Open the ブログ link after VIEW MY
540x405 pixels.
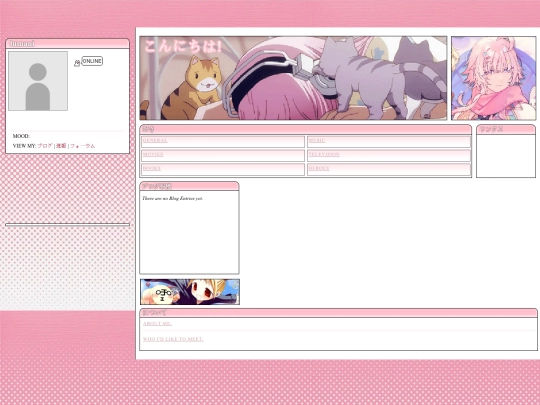(45, 146)
